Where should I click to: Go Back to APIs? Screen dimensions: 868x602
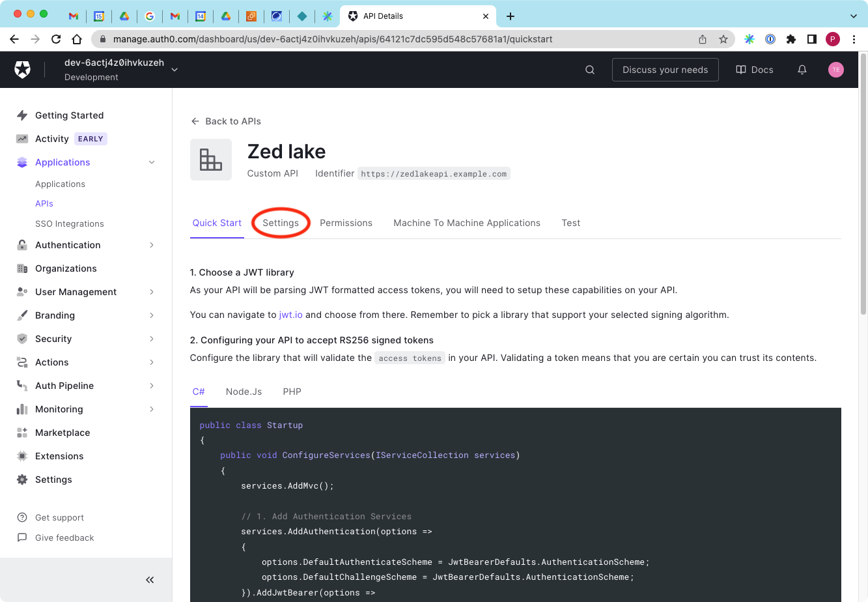(x=226, y=121)
